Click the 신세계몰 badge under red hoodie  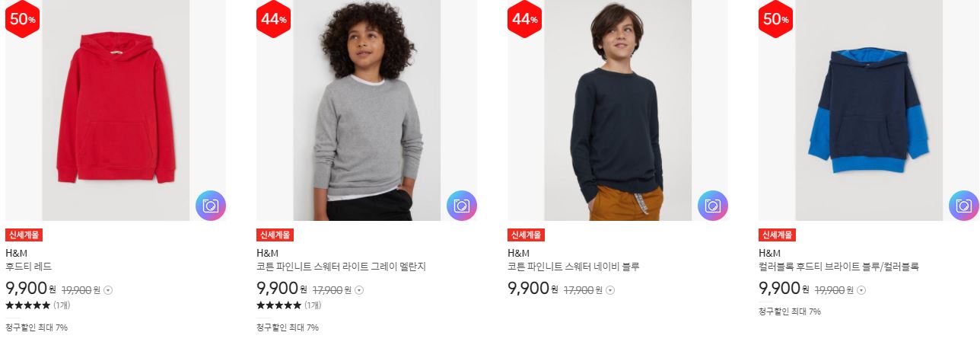[x=24, y=235]
